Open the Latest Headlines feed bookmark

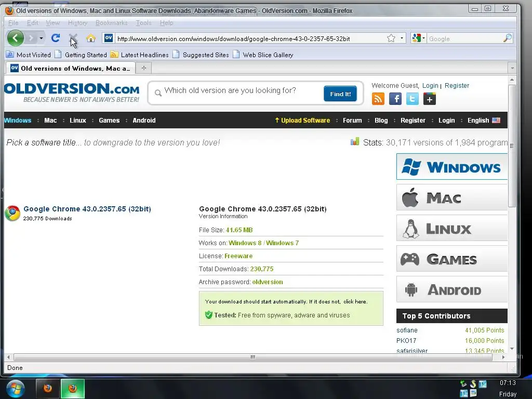(x=139, y=55)
